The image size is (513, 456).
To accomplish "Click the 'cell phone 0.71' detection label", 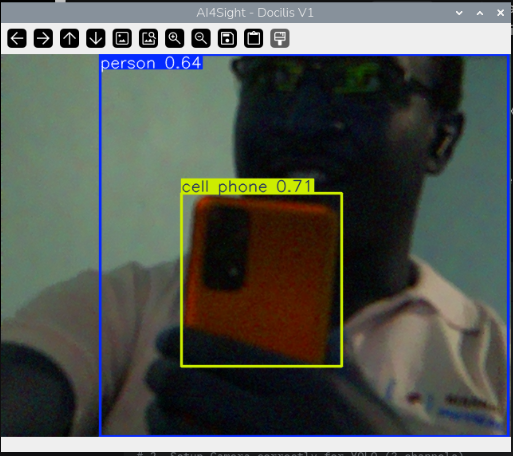I will (x=247, y=186).
